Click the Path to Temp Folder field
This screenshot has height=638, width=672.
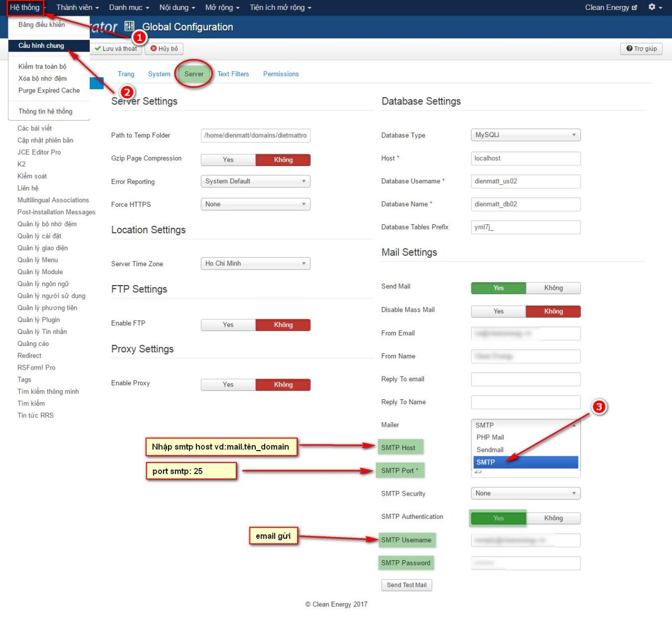[256, 135]
